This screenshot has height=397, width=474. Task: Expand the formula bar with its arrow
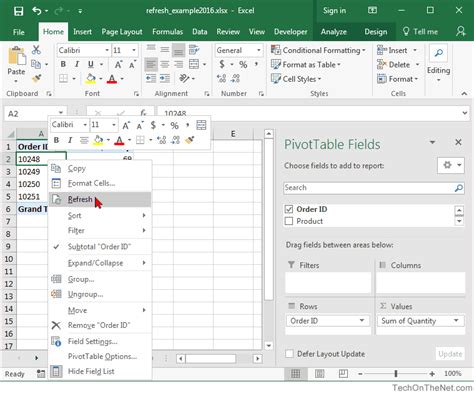[x=465, y=113]
